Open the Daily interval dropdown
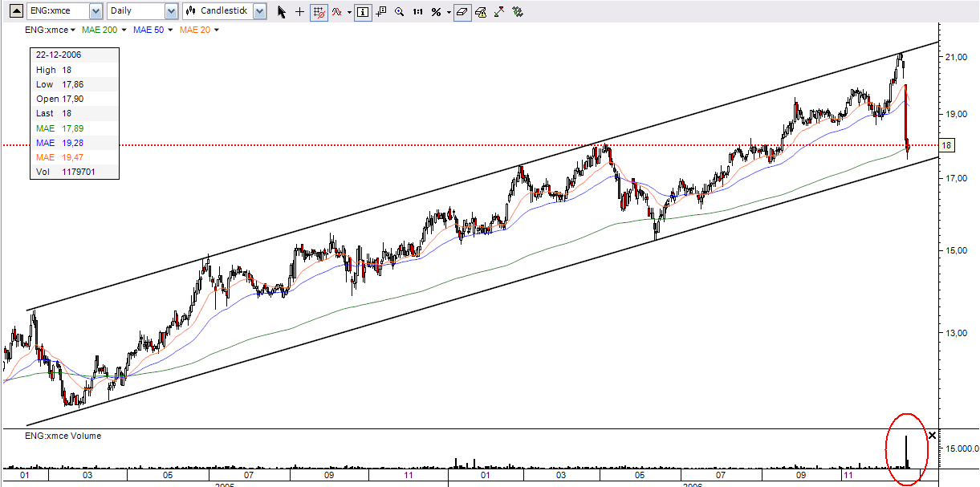 tap(171, 11)
